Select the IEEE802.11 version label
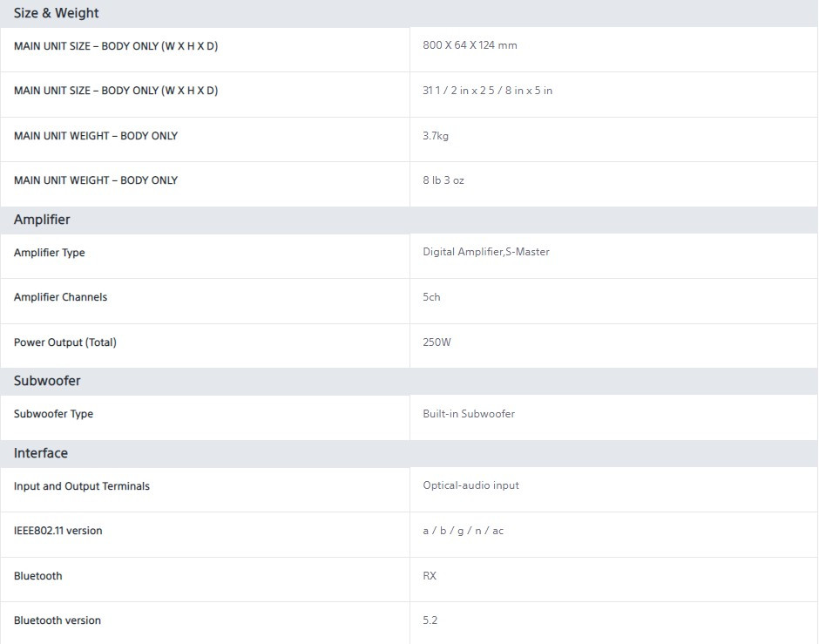The width and height of the screenshot is (819, 644). pos(58,531)
